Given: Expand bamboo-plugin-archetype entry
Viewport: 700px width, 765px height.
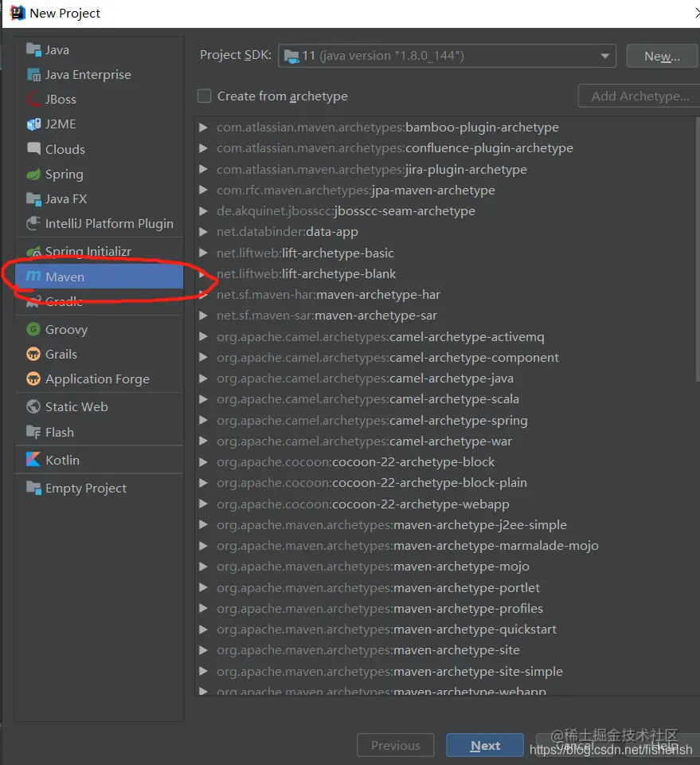Looking at the screenshot, I should pos(203,127).
